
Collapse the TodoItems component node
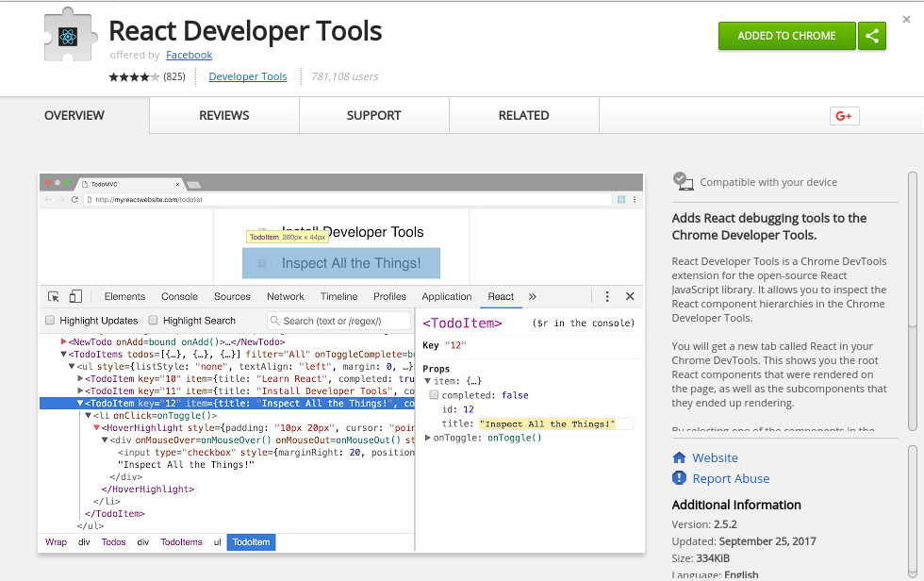[x=64, y=354]
